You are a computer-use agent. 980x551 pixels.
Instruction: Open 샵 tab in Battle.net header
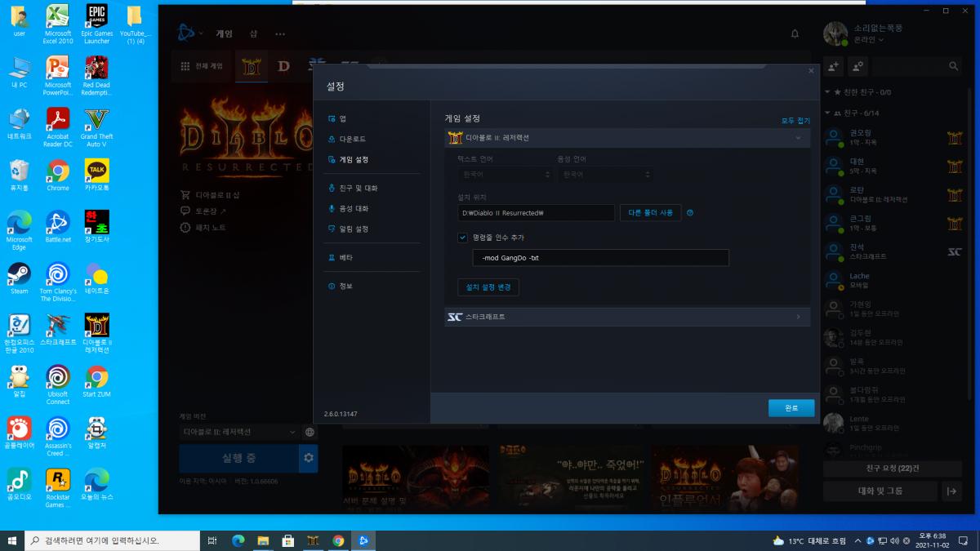click(253, 33)
